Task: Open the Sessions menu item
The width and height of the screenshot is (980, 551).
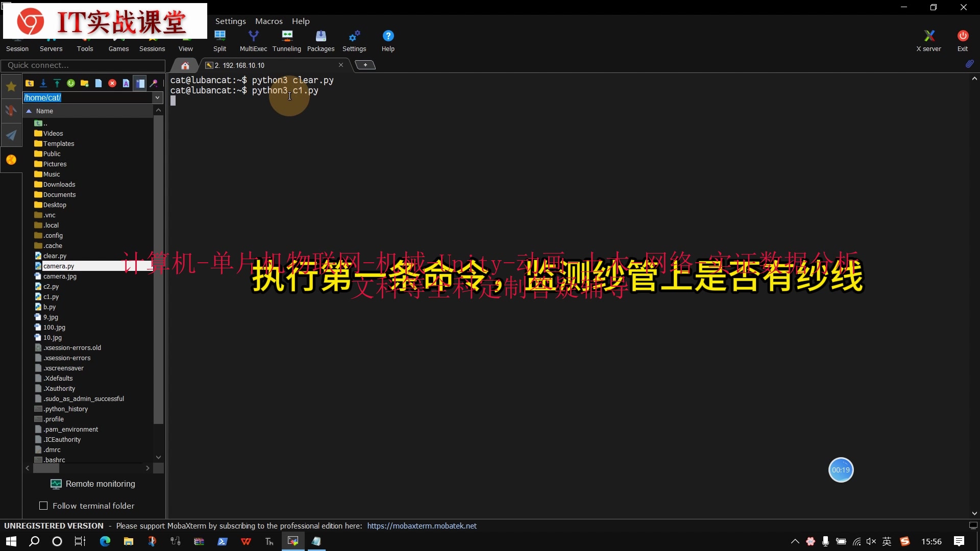Action: [x=152, y=48]
